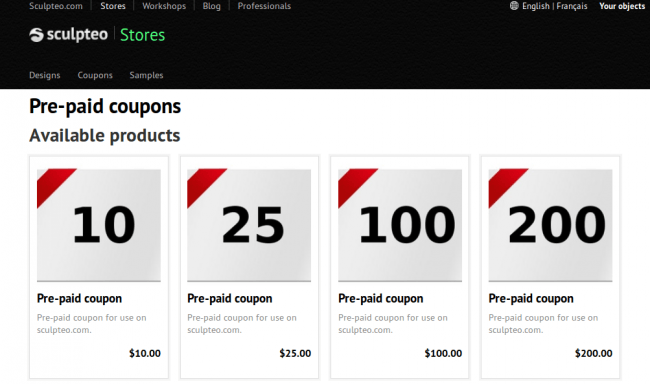Switch to the Coupons tab
The width and height of the screenshot is (650, 384).
[95, 75]
